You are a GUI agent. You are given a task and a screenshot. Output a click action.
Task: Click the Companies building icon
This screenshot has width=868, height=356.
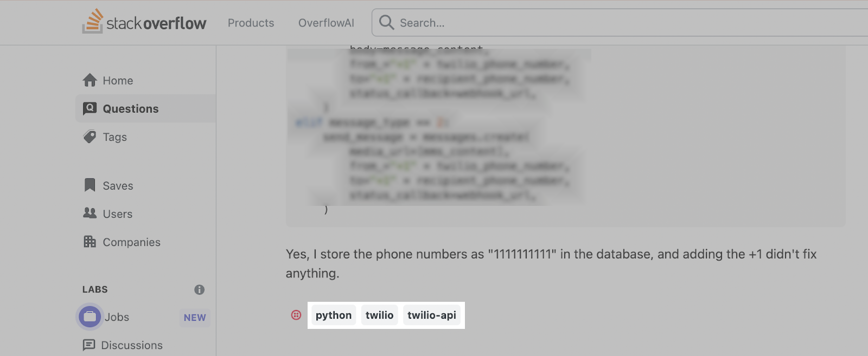coord(90,242)
